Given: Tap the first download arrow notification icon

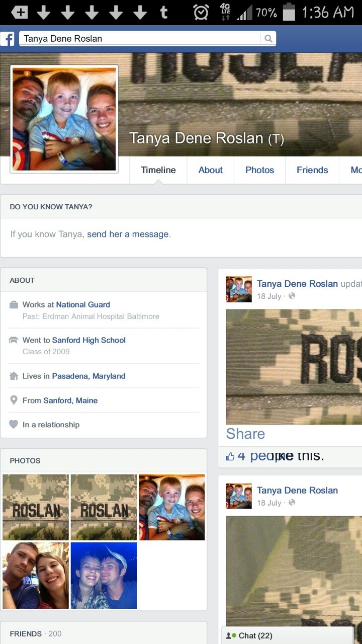Looking at the screenshot, I should coord(44,12).
